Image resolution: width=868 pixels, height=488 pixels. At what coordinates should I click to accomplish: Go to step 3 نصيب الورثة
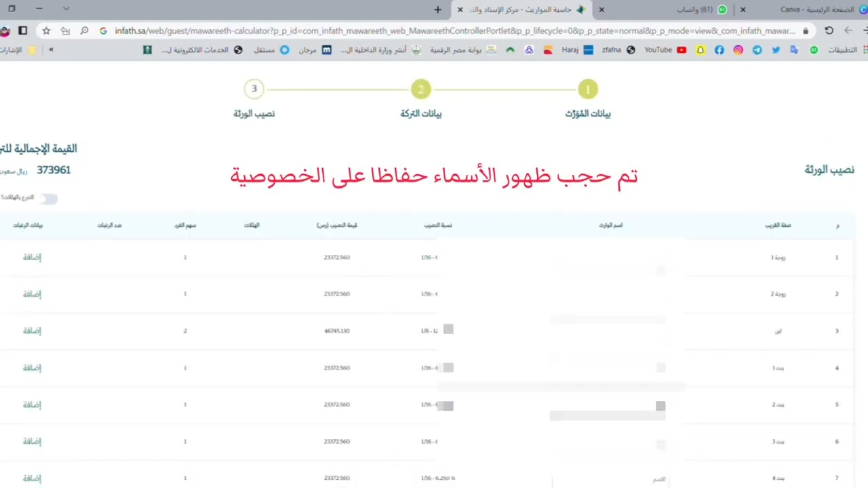tap(254, 89)
